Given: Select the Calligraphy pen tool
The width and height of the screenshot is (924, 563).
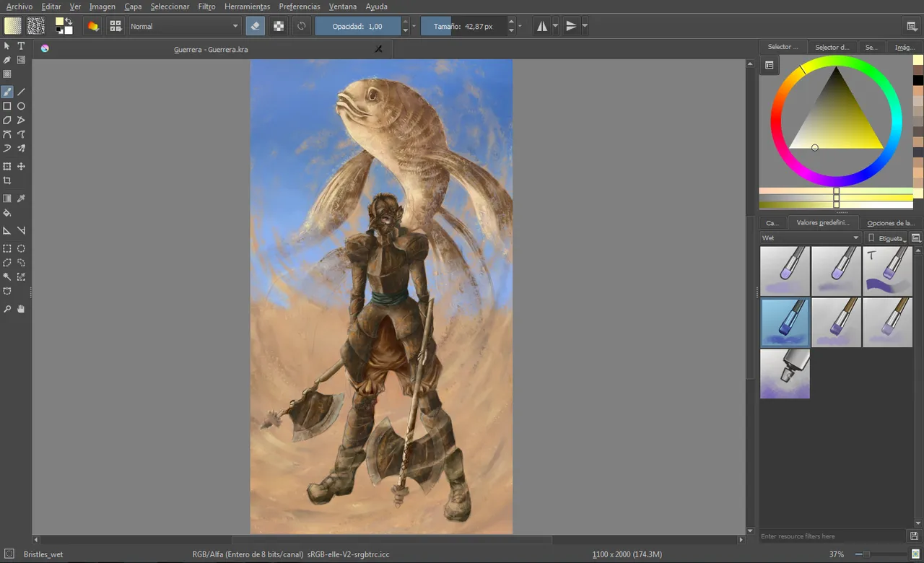Looking at the screenshot, I should [7, 60].
